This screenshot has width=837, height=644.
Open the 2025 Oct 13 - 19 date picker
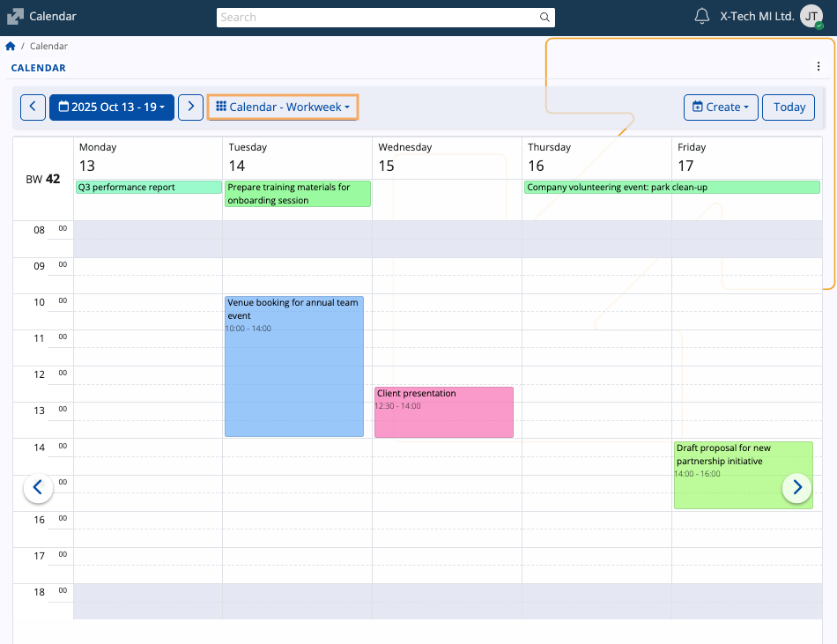(x=112, y=107)
